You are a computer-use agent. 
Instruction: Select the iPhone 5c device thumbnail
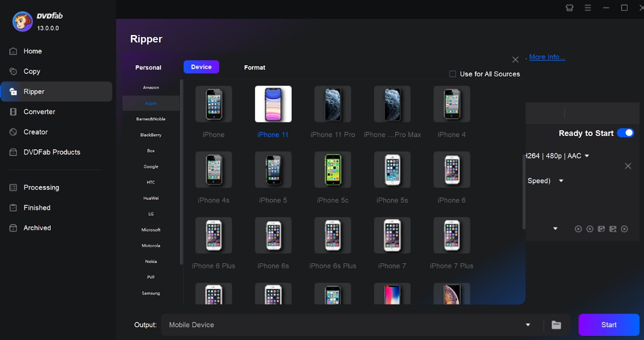click(x=332, y=169)
